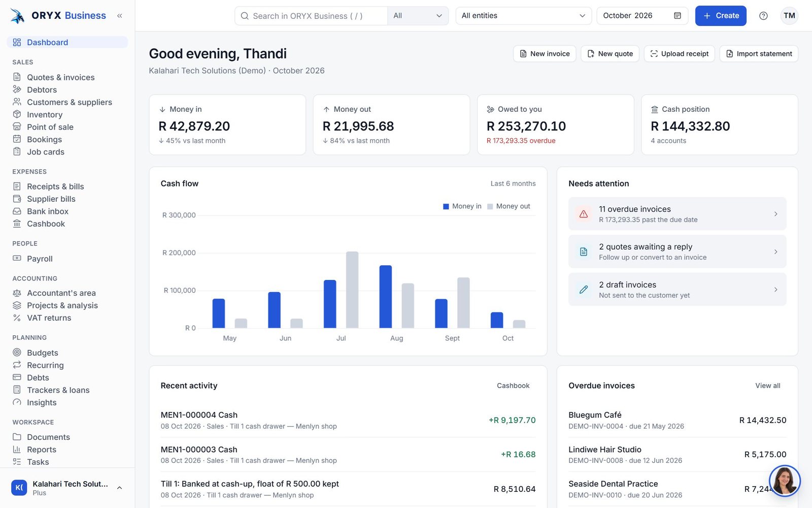Click the Inventory box icon in the sidebar

tap(17, 114)
